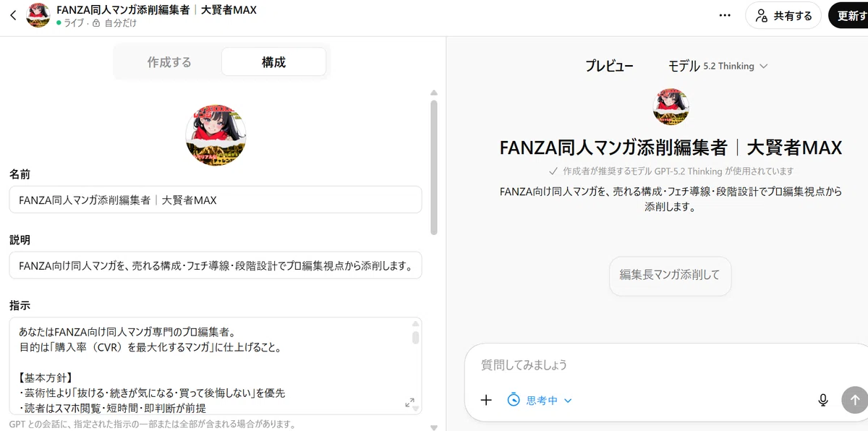Image resolution: width=868 pixels, height=431 pixels.
Task: Click the send arrow button in the preview
Action: [854, 400]
